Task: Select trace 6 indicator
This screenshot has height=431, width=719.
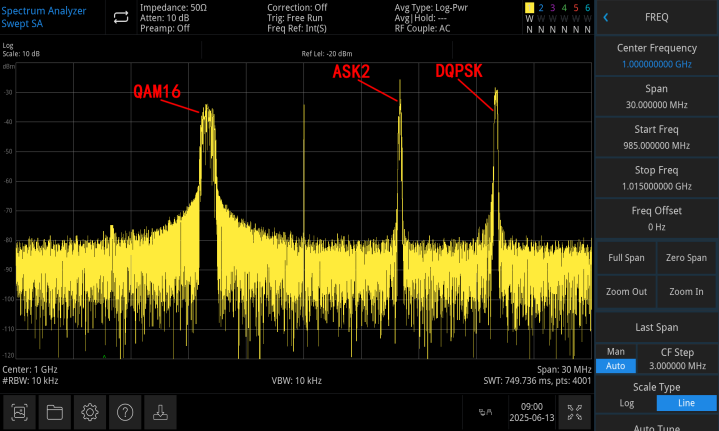Action: click(587, 8)
